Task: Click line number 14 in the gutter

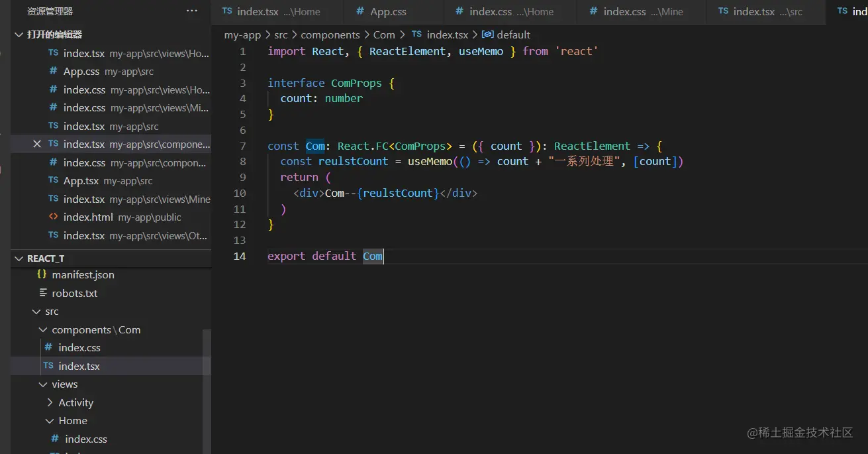Action: point(240,256)
